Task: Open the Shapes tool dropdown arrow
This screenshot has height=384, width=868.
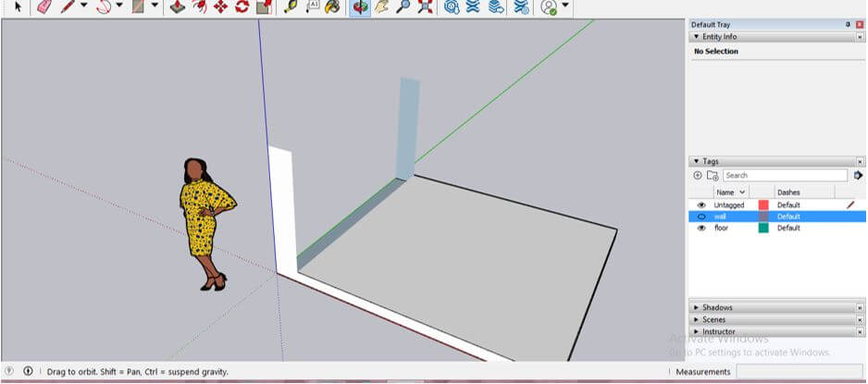Action: click(x=155, y=6)
